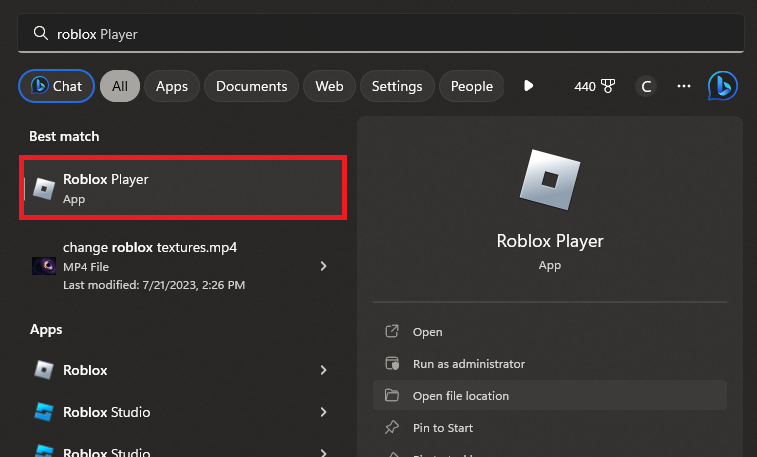Image resolution: width=757 pixels, height=457 pixels.
Task: Choose Pin to Start
Action: point(550,427)
